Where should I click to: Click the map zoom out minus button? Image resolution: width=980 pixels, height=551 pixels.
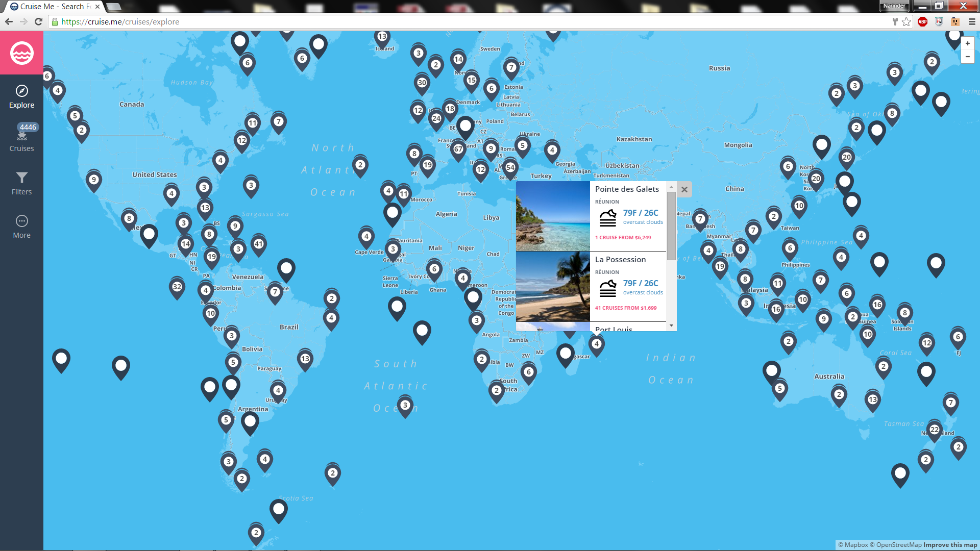coord(967,57)
